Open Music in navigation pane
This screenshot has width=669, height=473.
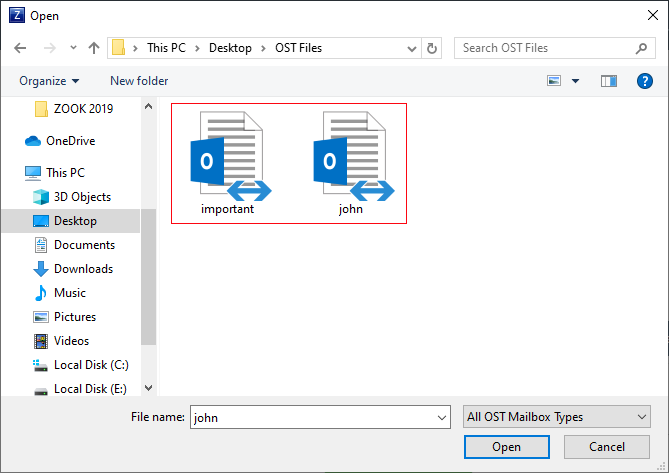tap(70, 293)
